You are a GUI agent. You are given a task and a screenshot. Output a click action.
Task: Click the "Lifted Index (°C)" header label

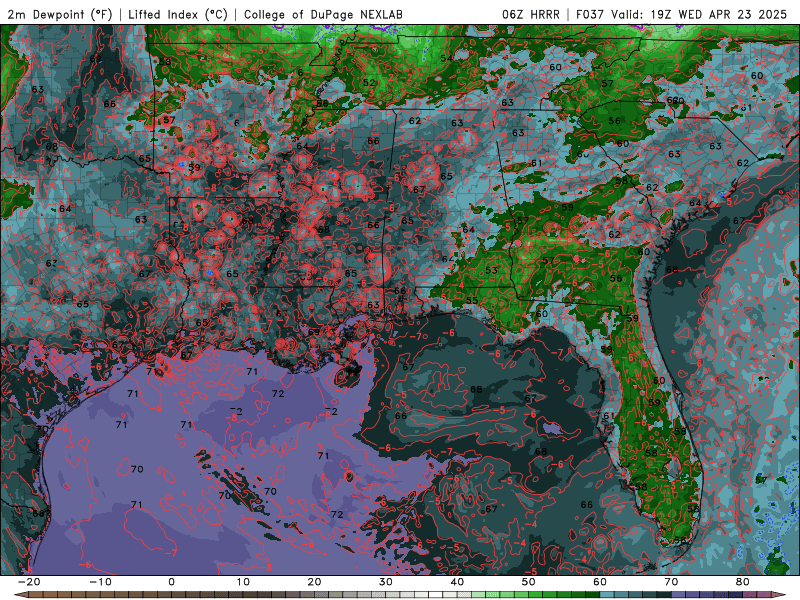178,14
